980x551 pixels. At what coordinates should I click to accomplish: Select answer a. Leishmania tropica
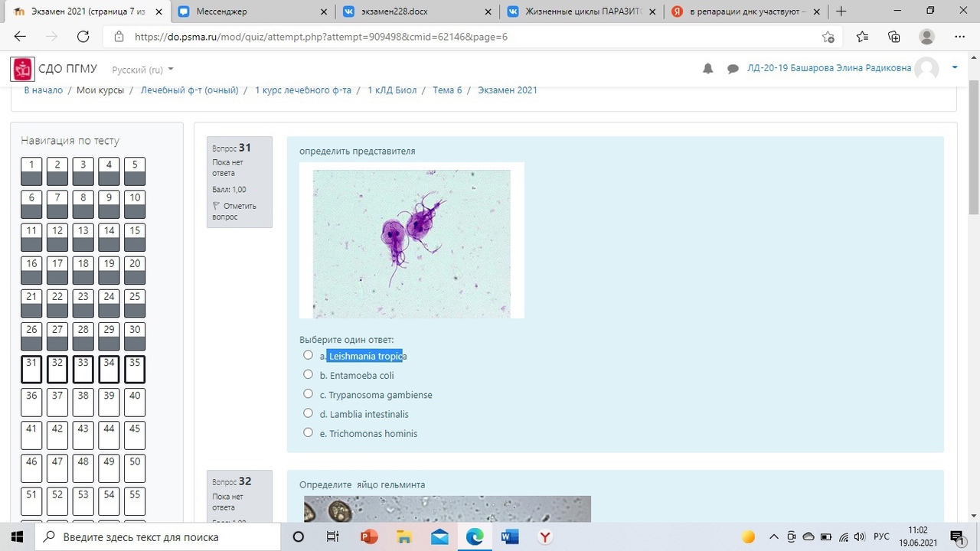[308, 355]
